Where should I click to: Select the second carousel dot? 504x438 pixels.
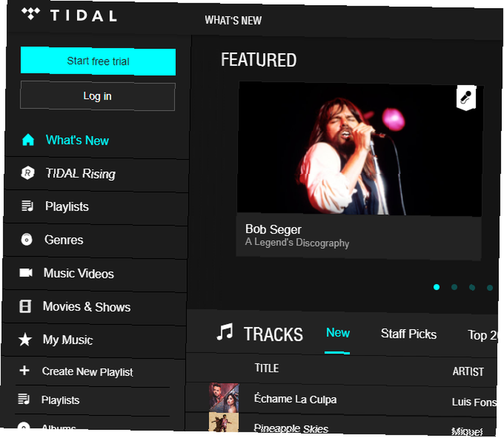click(x=454, y=287)
